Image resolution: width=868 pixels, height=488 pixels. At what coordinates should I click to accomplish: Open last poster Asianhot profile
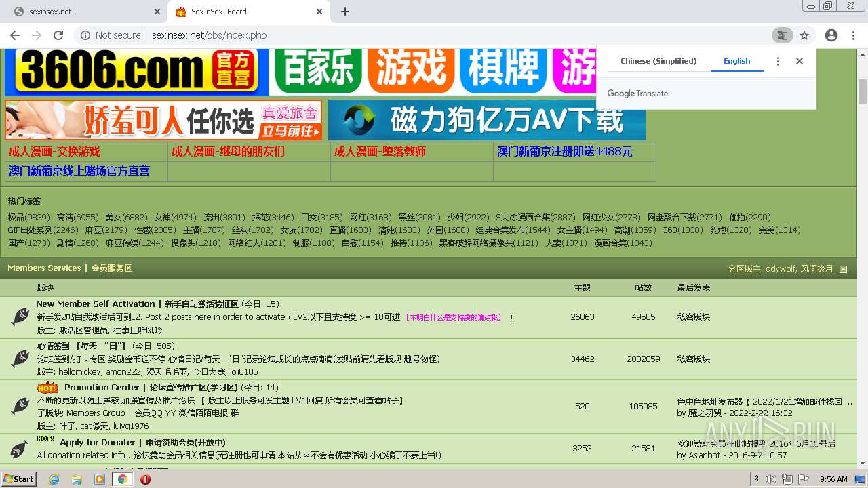[x=704, y=455]
